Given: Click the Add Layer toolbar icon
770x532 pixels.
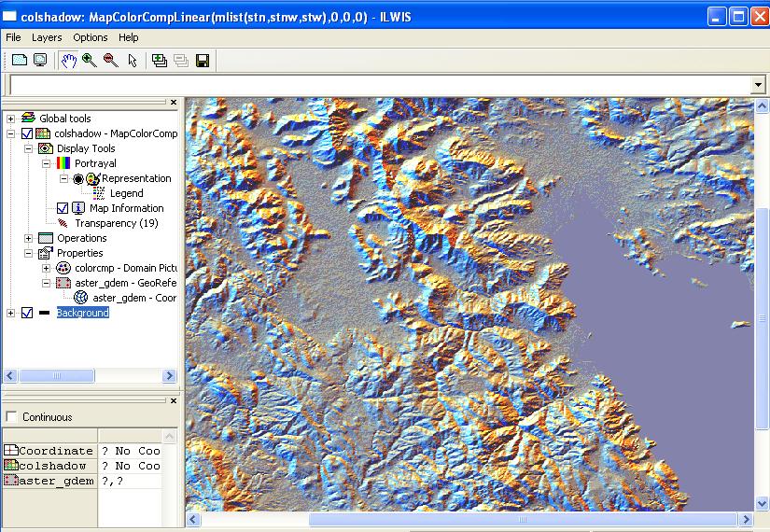Looking at the screenshot, I should (x=160, y=61).
